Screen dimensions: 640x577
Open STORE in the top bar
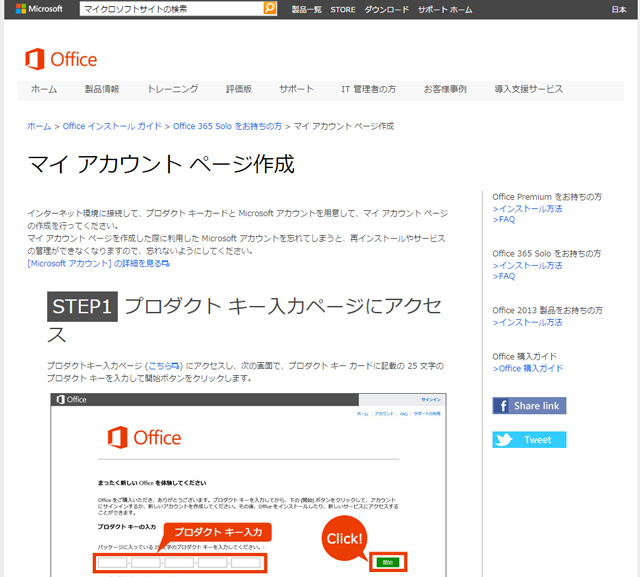342,9
